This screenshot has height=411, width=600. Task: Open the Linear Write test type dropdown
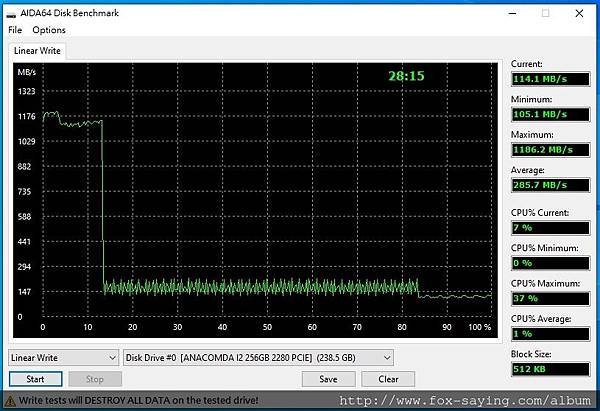(x=64, y=357)
